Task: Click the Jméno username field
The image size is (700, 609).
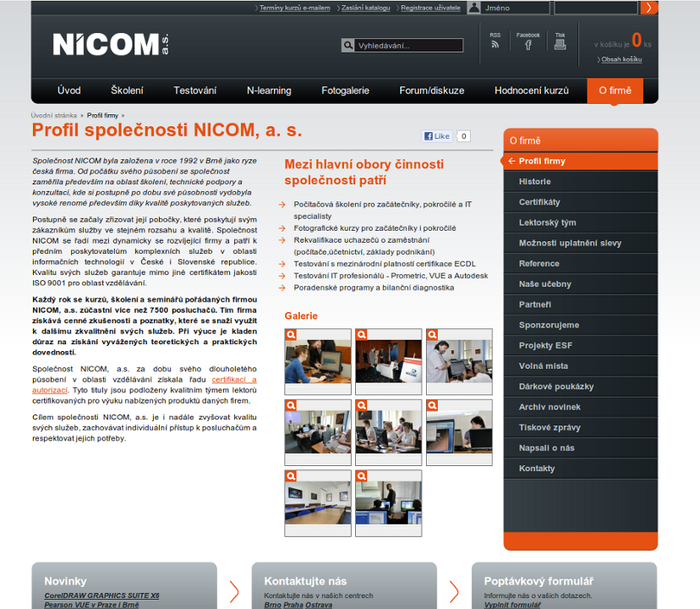Action: [515, 8]
